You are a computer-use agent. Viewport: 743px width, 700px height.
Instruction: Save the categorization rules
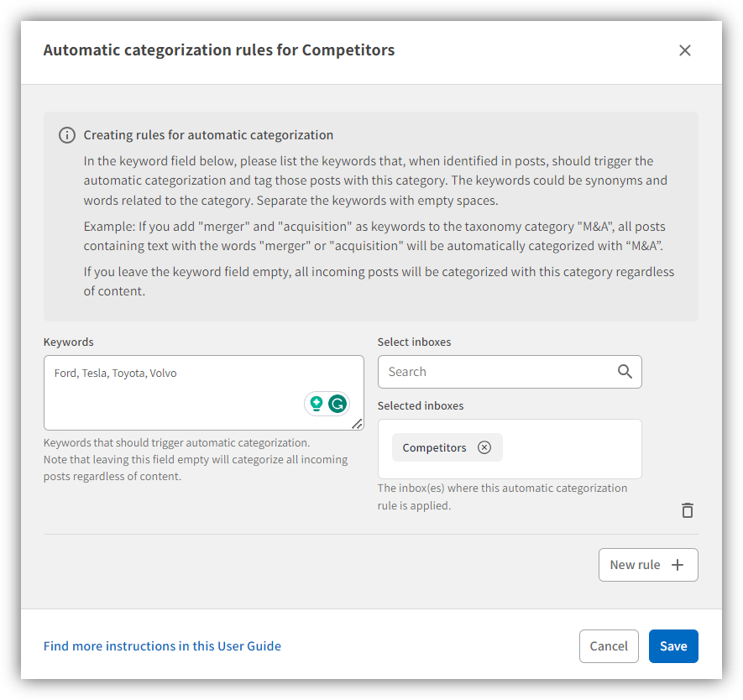pyautogui.click(x=673, y=646)
